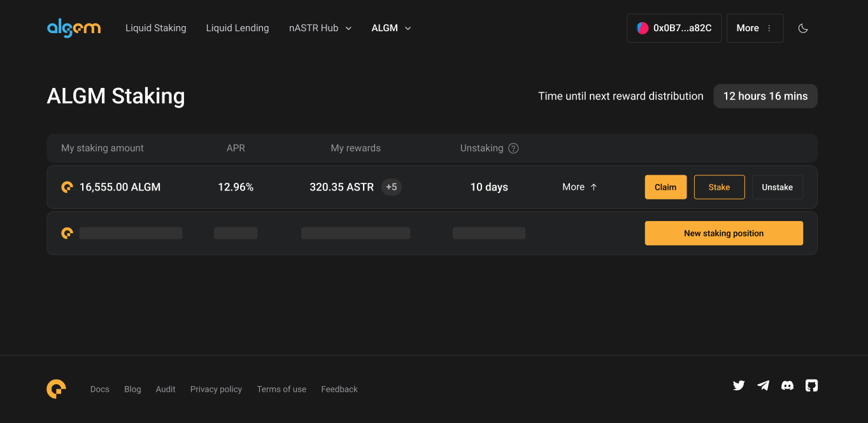Open the Blog footer link

point(132,389)
